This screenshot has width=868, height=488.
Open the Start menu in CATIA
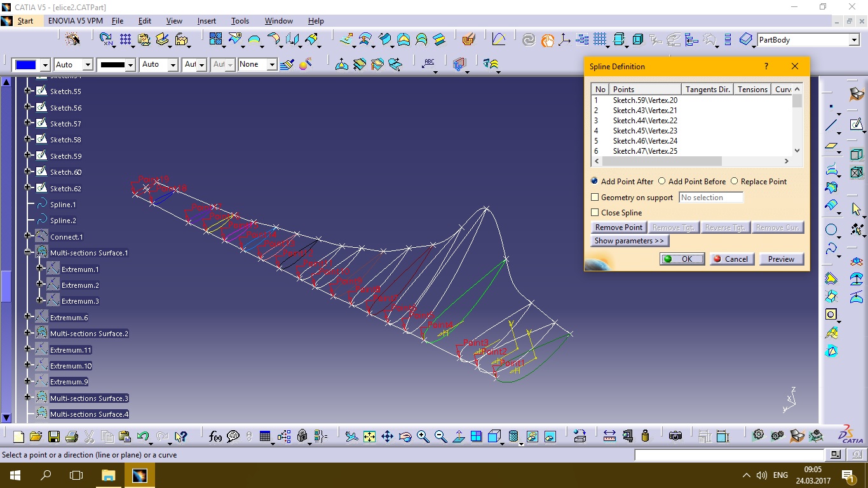(x=25, y=21)
